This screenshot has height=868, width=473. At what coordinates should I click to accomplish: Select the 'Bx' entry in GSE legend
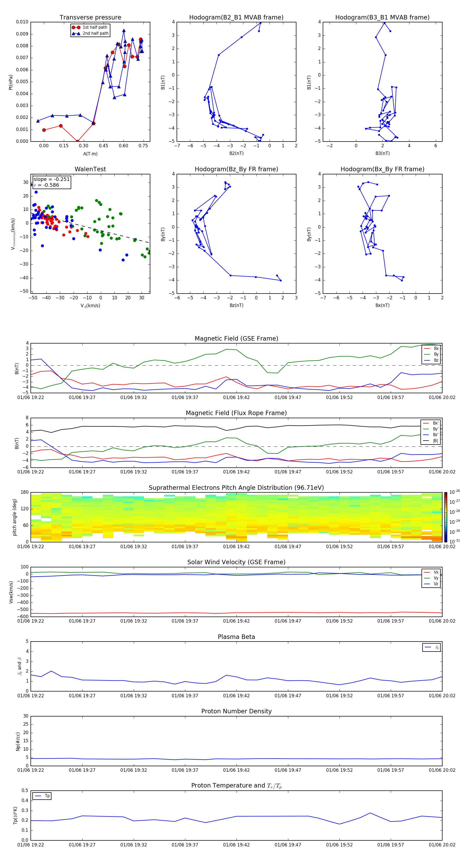[431, 349]
